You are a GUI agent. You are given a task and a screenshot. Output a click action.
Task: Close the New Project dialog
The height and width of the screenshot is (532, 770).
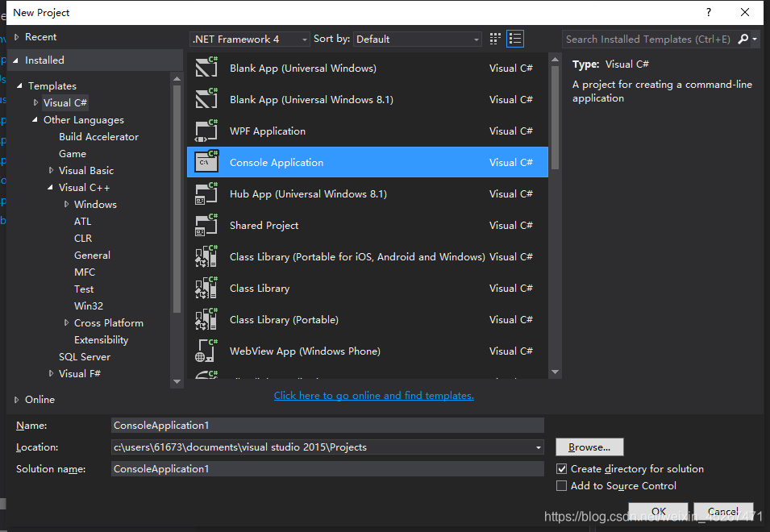pos(744,12)
